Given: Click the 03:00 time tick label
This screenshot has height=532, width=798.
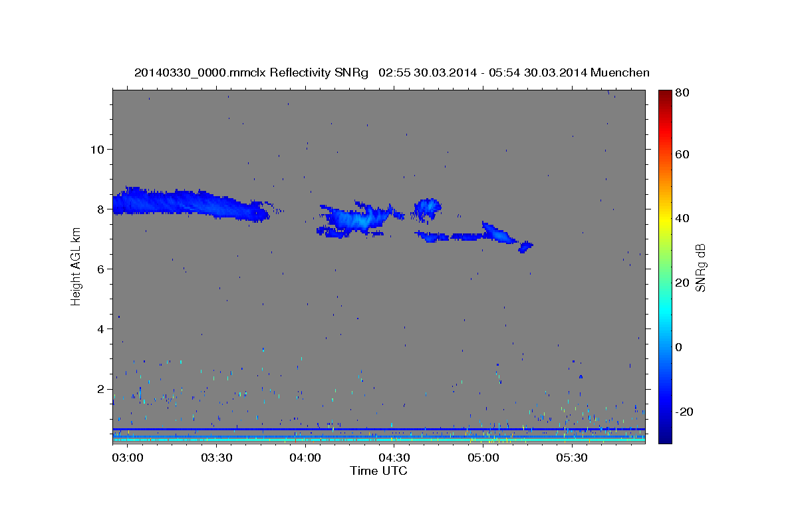Looking at the screenshot, I should [127, 458].
